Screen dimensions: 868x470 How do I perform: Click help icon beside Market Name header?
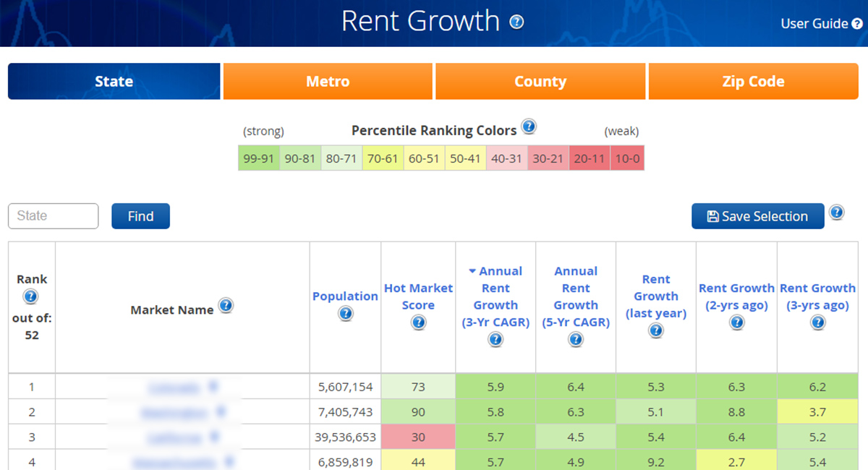(x=226, y=306)
